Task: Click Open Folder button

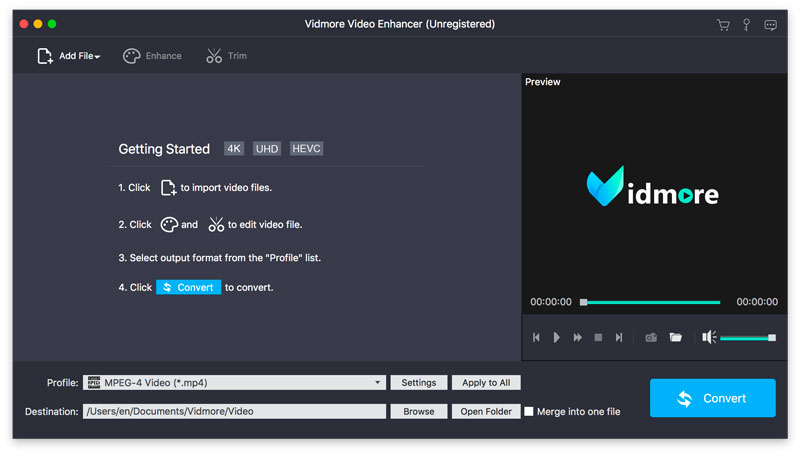Action: [486, 411]
